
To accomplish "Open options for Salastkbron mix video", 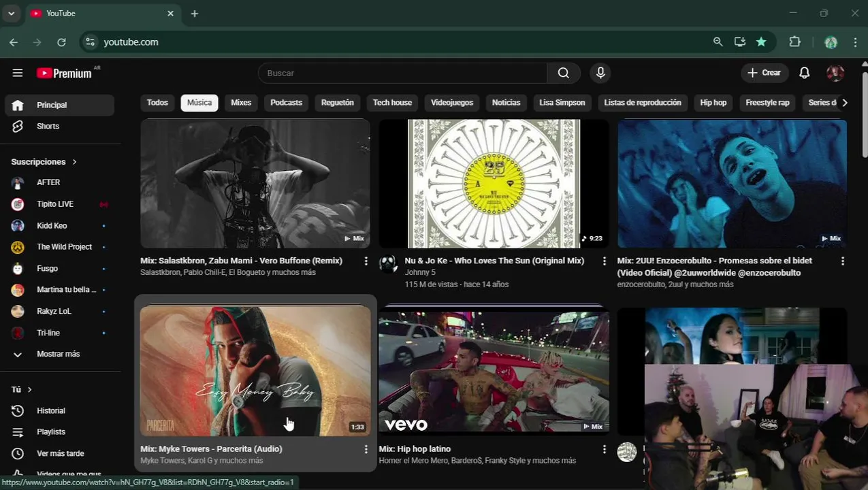I will click(x=366, y=261).
